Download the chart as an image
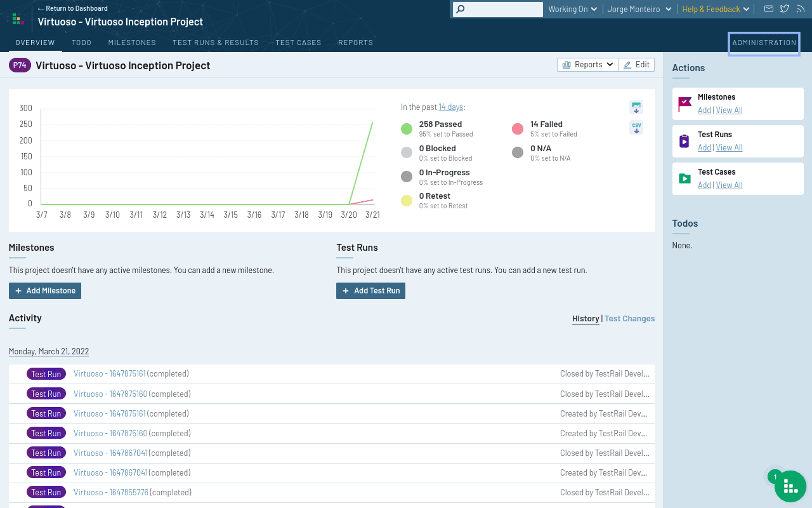812x508 pixels. point(636,107)
